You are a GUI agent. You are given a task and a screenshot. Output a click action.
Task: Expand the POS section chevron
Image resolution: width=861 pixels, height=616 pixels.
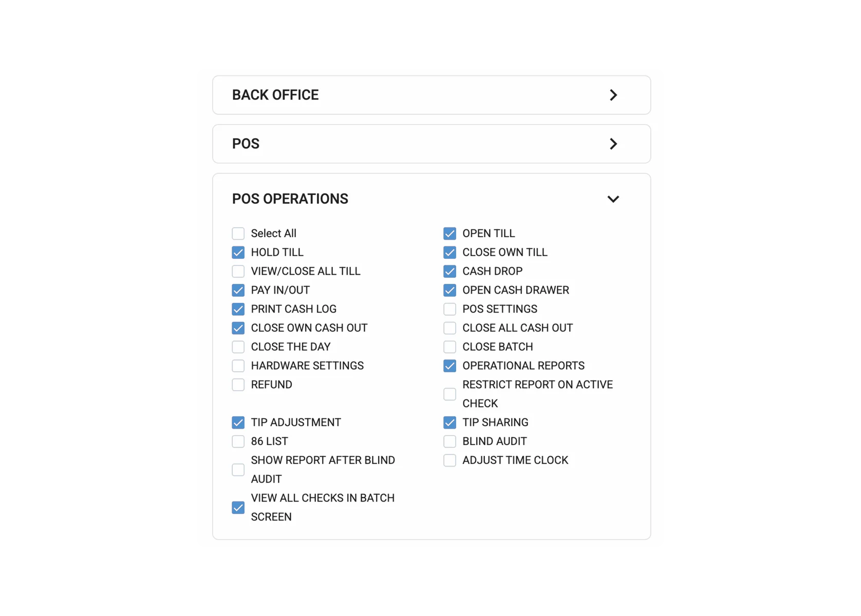pyautogui.click(x=613, y=144)
